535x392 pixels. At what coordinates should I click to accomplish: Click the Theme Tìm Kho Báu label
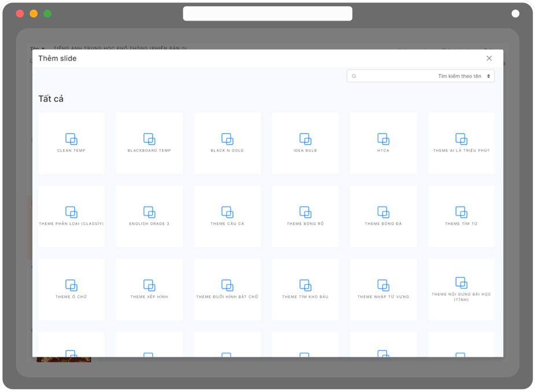click(305, 297)
